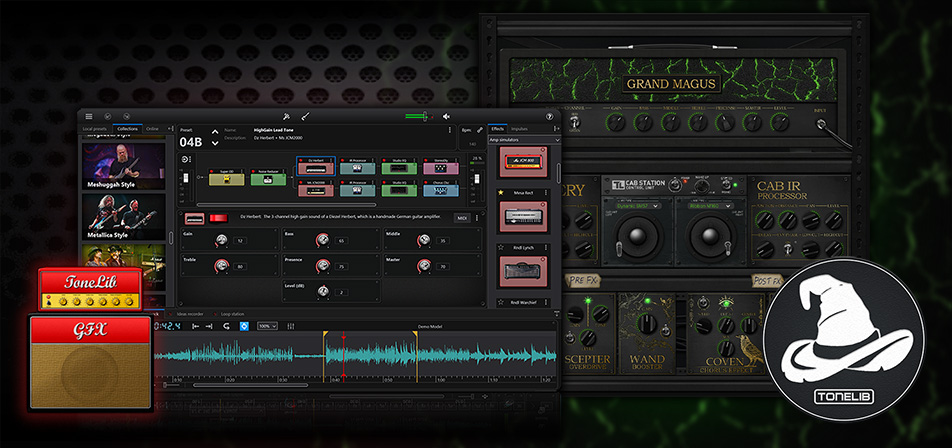Click the Dz Herbert amp thumbnail in editor
Screen dimensions: 952x448
click(194, 218)
